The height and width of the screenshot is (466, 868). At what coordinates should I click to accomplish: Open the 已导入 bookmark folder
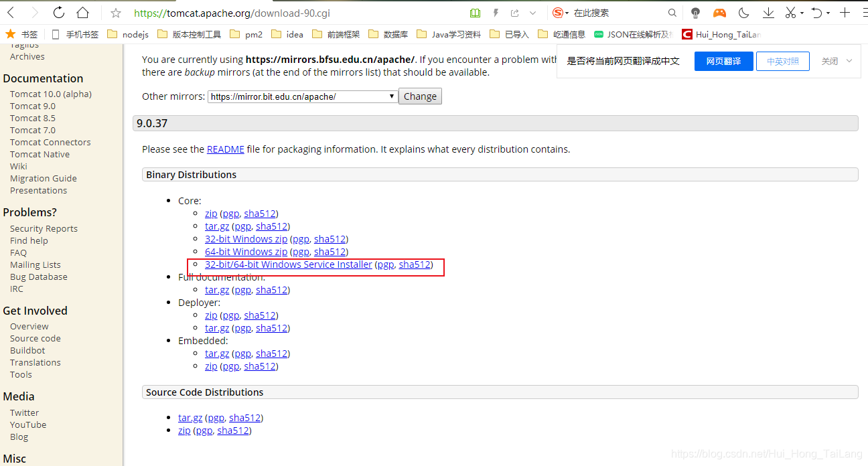point(509,34)
